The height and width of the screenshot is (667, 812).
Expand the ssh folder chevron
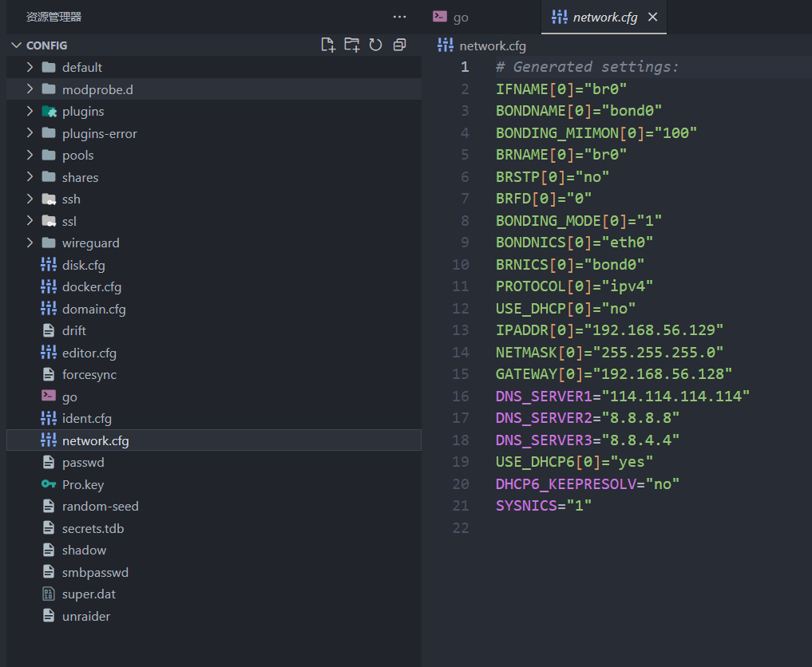30,199
